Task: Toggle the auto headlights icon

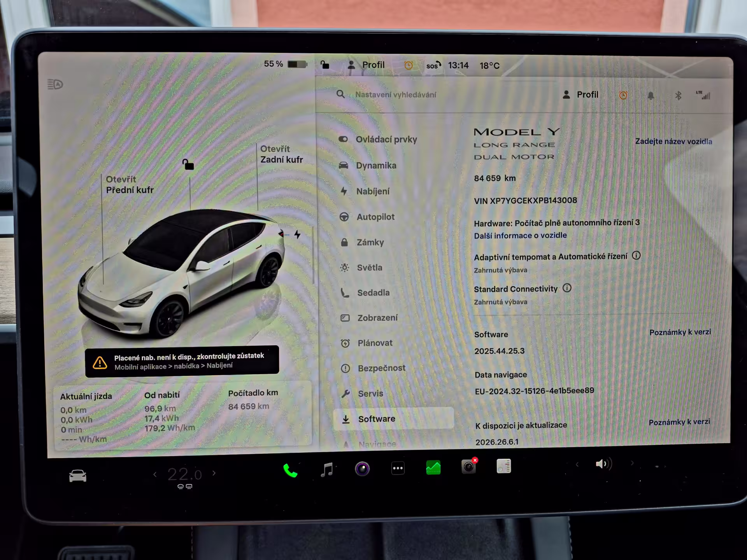Action: (55, 84)
